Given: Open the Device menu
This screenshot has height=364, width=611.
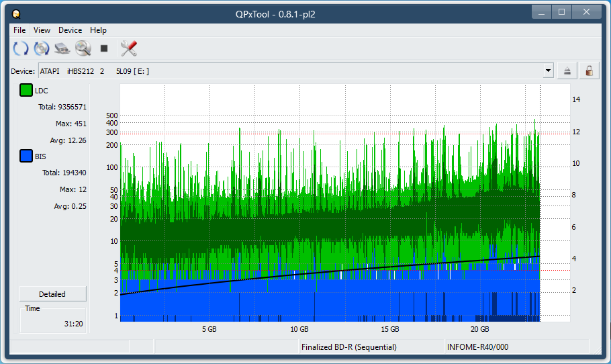Looking at the screenshot, I should pos(70,30).
